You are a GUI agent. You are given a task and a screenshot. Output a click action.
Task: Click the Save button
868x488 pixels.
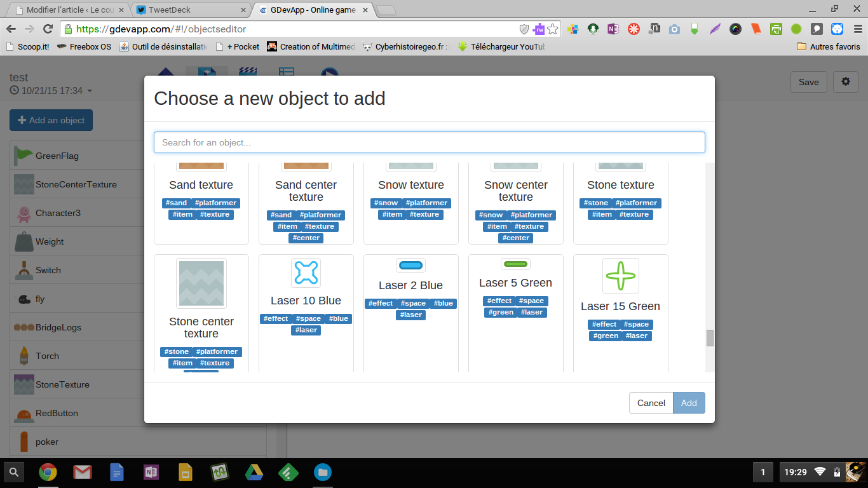pyautogui.click(x=809, y=82)
